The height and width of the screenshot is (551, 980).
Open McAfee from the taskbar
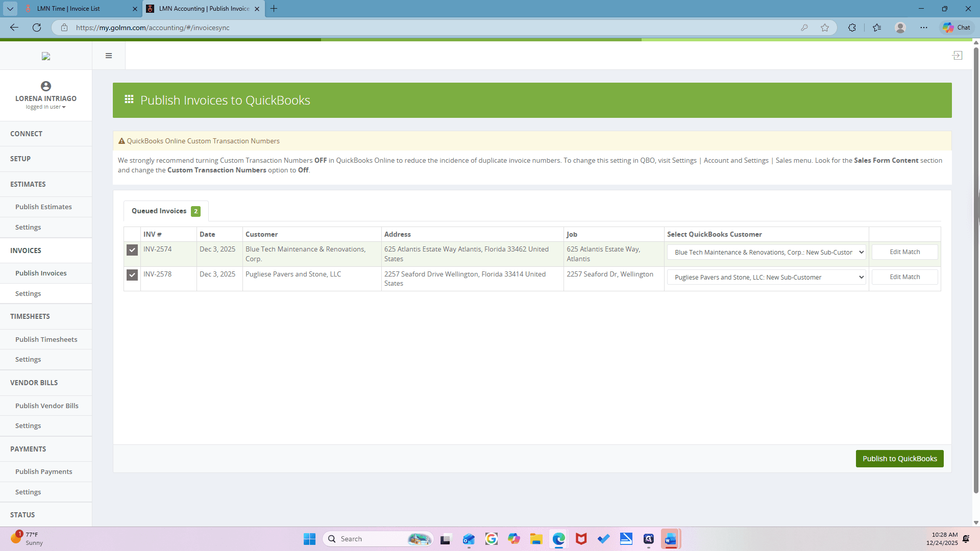pyautogui.click(x=581, y=539)
